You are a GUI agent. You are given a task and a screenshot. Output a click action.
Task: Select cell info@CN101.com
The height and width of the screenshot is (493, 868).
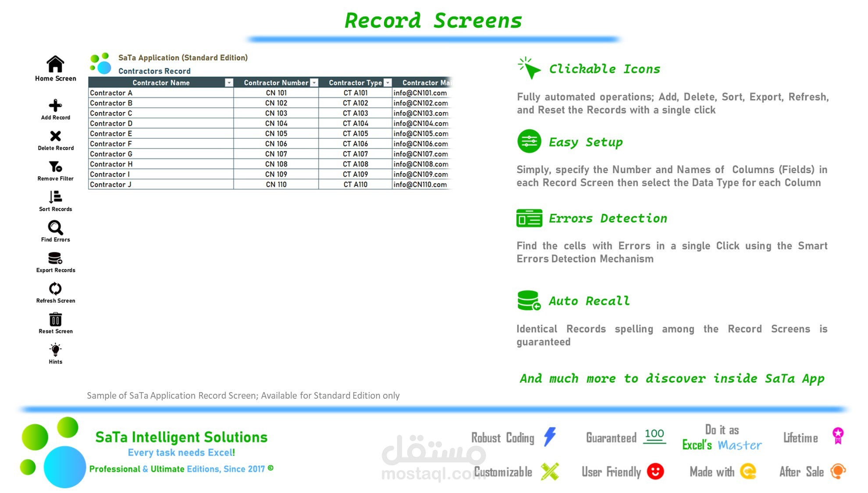tap(422, 93)
